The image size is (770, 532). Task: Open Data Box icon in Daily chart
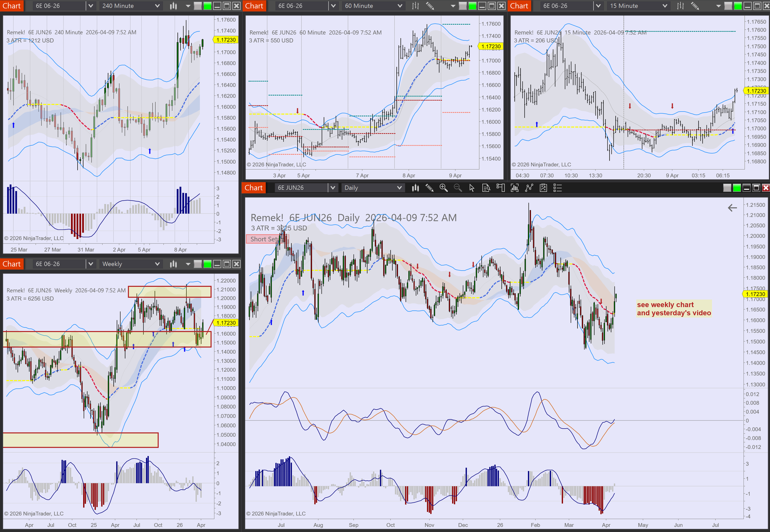click(x=486, y=188)
